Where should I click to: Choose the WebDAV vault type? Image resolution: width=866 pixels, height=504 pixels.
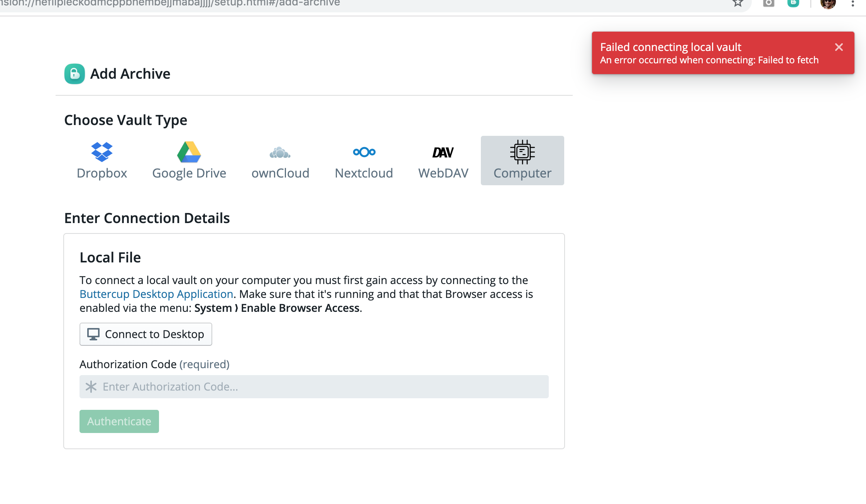point(443,161)
